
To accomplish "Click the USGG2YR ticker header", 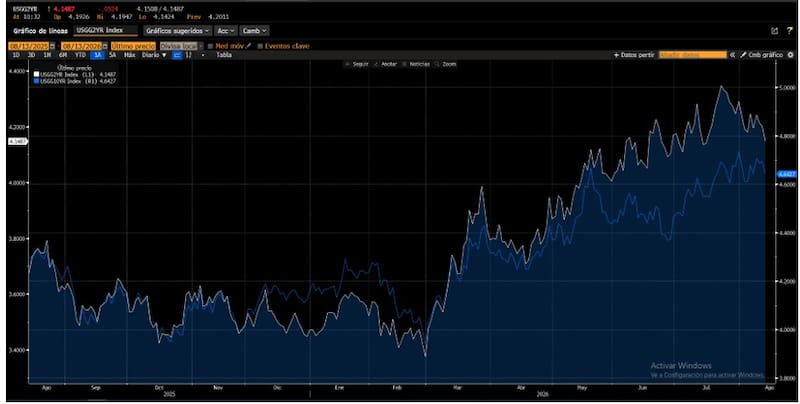I will [x=24, y=9].
